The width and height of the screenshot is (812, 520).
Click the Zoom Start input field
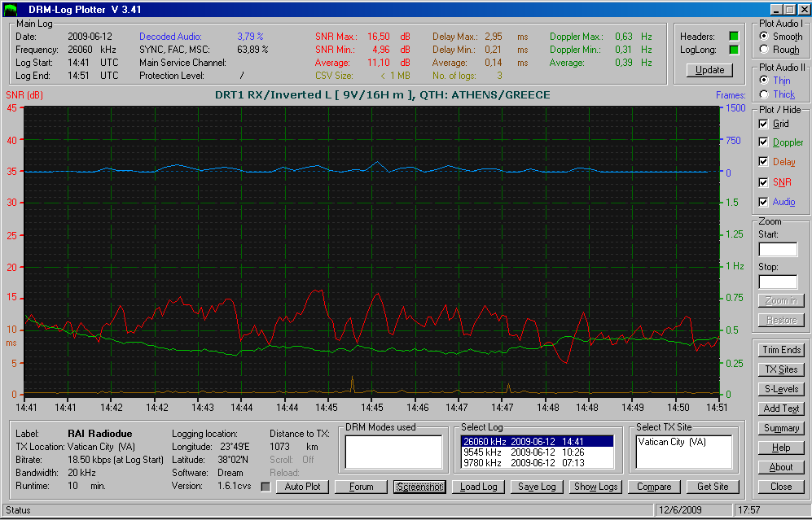[778, 249]
